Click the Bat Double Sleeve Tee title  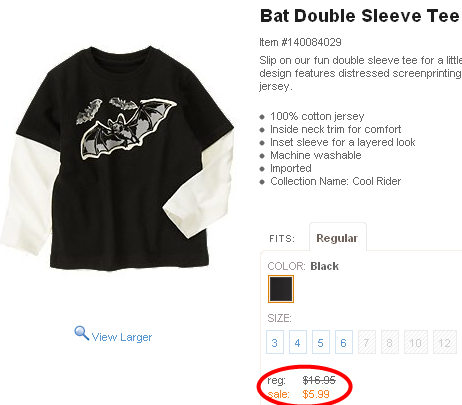(360, 16)
